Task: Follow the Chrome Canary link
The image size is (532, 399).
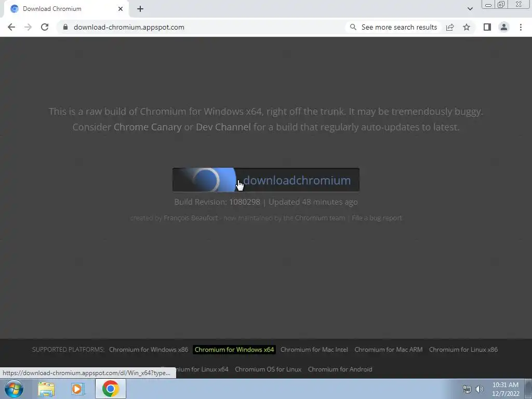Action: click(148, 127)
